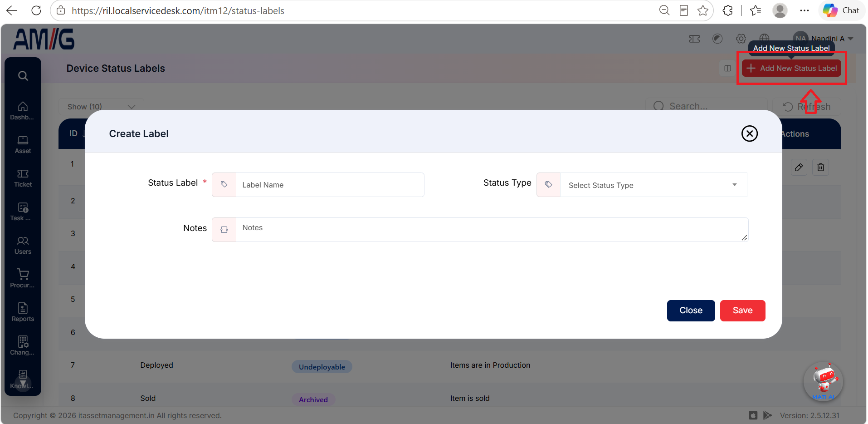The height and width of the screenshot is (424, 868).
Task: Open the Select Status Type dropdown
Action: click(x=653, y=185)
